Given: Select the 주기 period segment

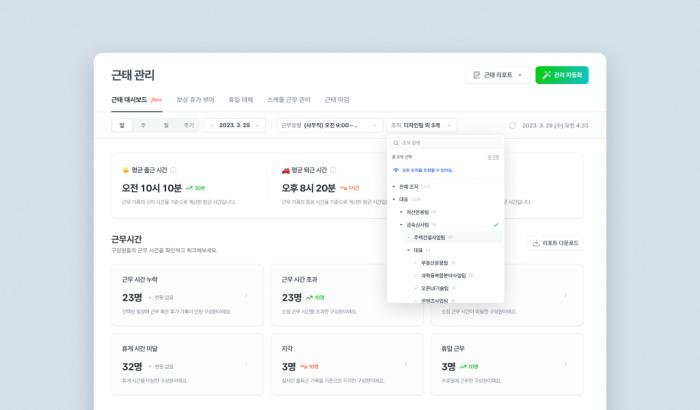Looking at the screenshot, I should point(189,126).
